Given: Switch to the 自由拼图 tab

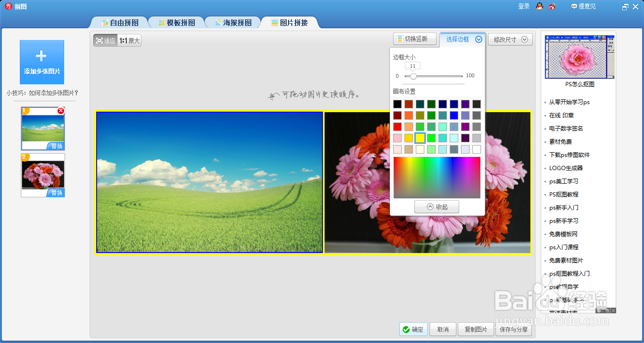Looking at the screenshot, I should [x=119, y=23].
